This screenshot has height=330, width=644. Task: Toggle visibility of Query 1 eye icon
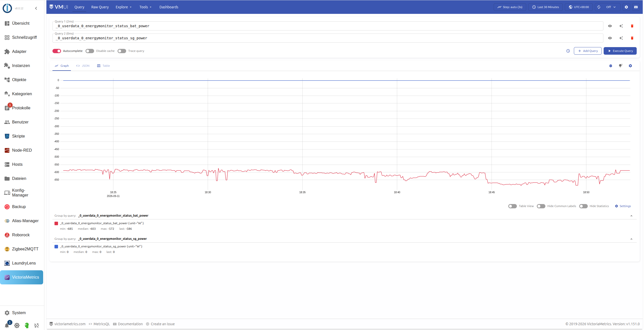(610, 26)
